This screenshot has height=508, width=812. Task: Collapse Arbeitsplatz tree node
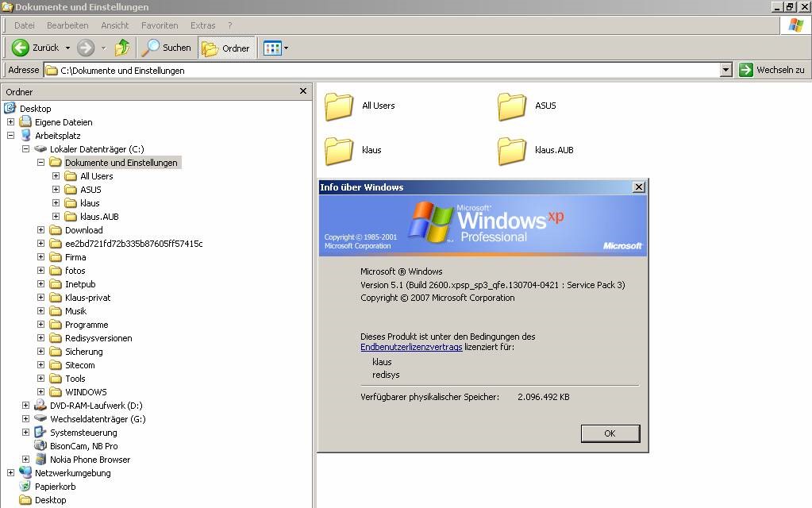(10, 136)
